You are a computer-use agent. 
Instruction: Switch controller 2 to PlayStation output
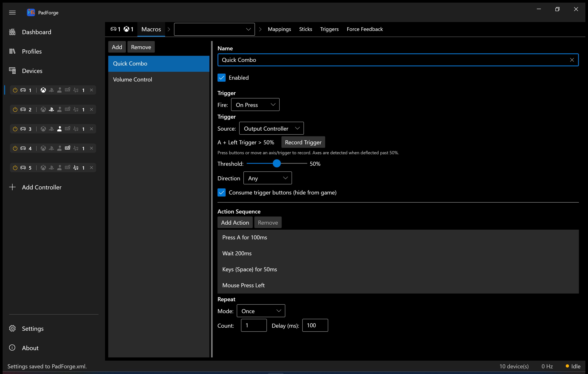[x=51, y=109]
